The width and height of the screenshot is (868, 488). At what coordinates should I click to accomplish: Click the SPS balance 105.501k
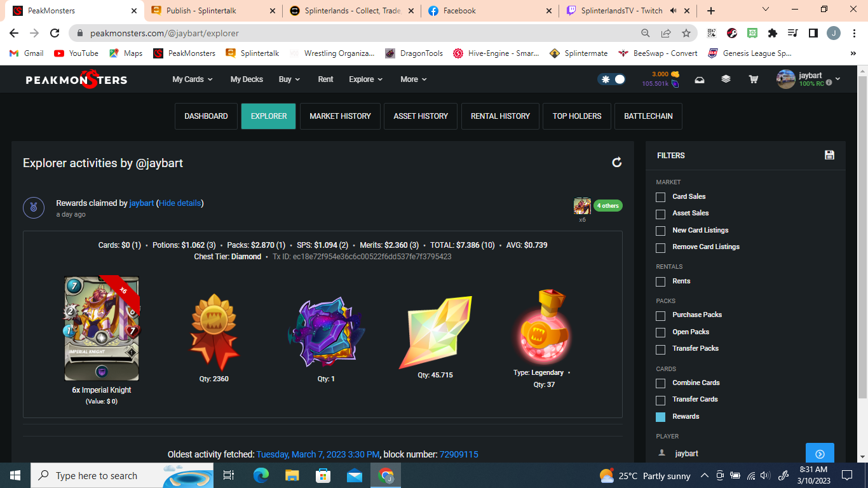[660, 84]
